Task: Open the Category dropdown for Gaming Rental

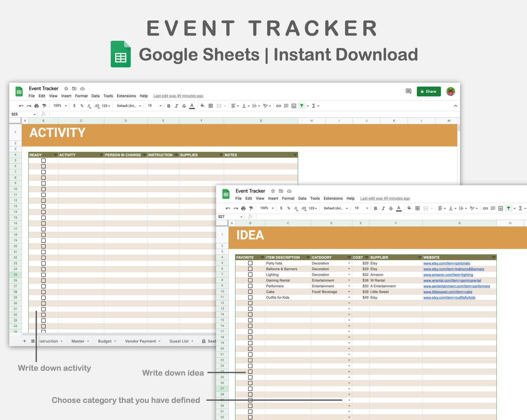Action: pyautogui.click(x=349, y=280)
